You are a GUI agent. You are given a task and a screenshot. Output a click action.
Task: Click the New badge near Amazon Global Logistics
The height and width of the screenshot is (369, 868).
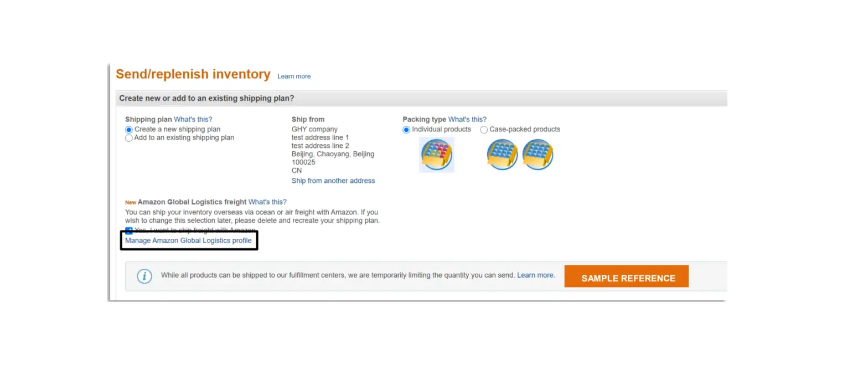click(130, 202)
